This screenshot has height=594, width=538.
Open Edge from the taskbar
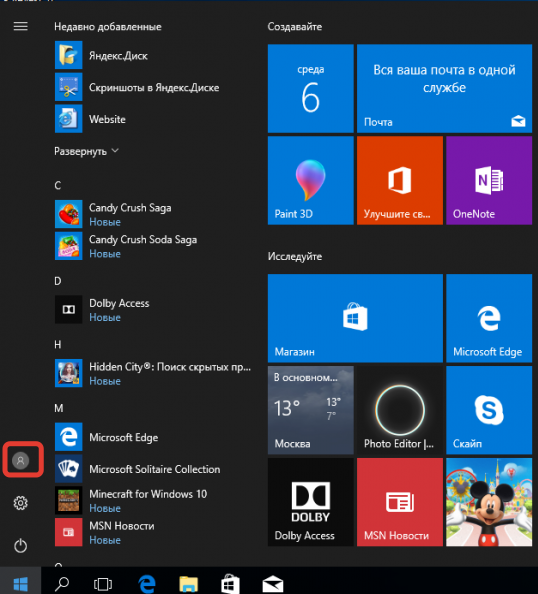click(x=147, y=584)
